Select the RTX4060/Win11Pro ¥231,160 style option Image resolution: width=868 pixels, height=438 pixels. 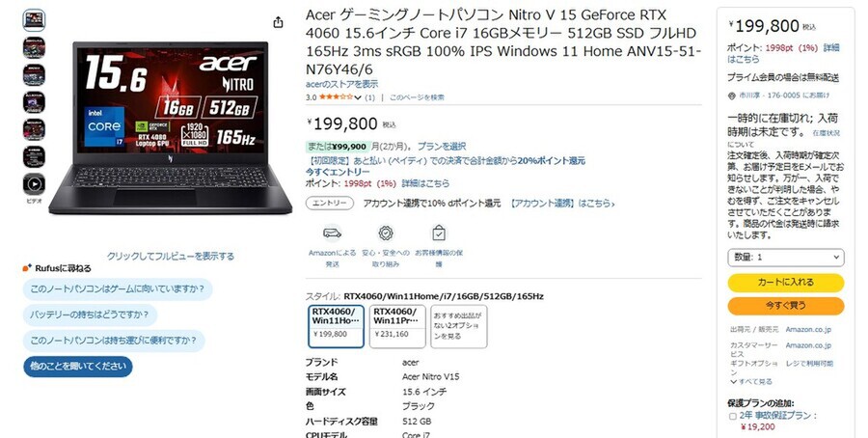tap(397, 326)
